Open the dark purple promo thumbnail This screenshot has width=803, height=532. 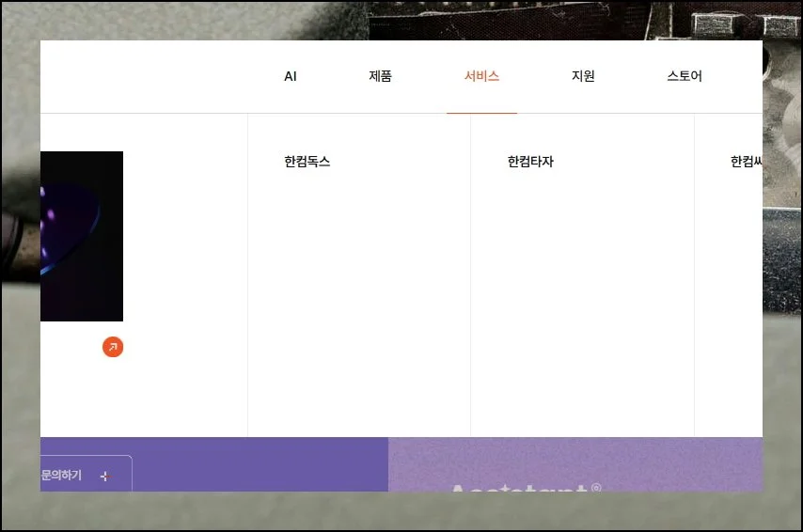click(x=82, y=237)
